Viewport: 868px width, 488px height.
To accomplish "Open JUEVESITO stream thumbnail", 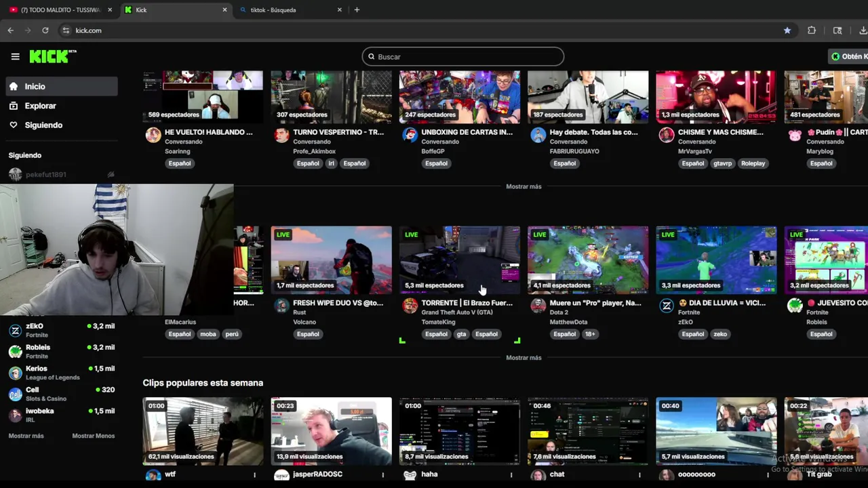I will (x=826, y=260).
